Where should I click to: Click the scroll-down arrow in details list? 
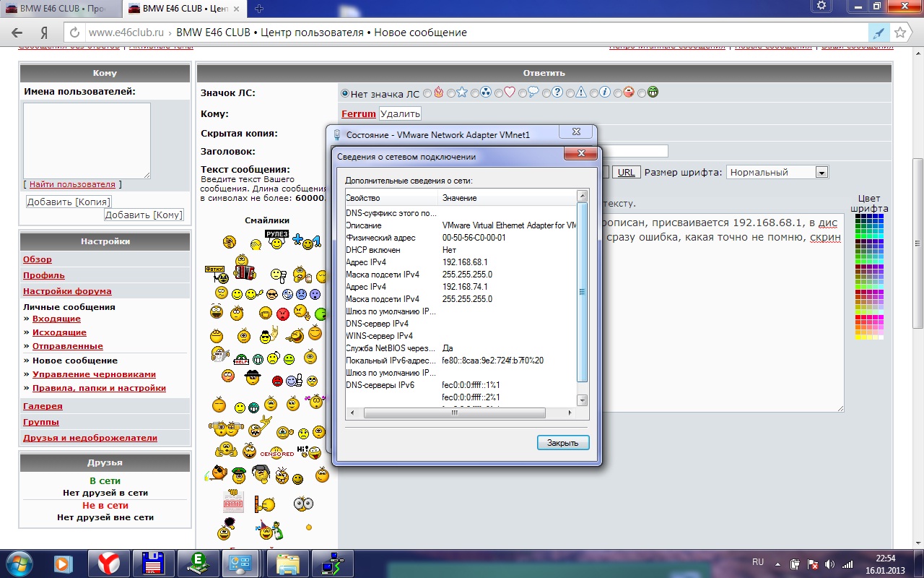click(583, 401)
